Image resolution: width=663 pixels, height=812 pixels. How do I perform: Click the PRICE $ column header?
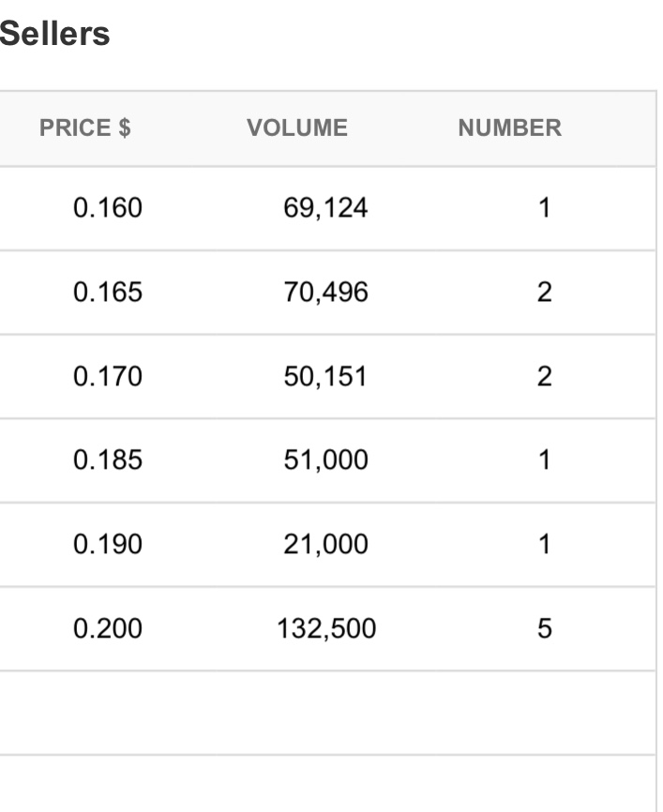(x=85, y=128)
